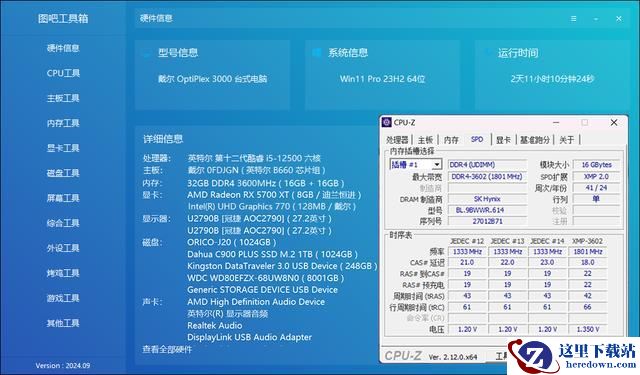The width and height of the screenshot is (640, 375).
Task: Click XMP-3602 CAS latency 18.0 cell
Action: [588, 262]
